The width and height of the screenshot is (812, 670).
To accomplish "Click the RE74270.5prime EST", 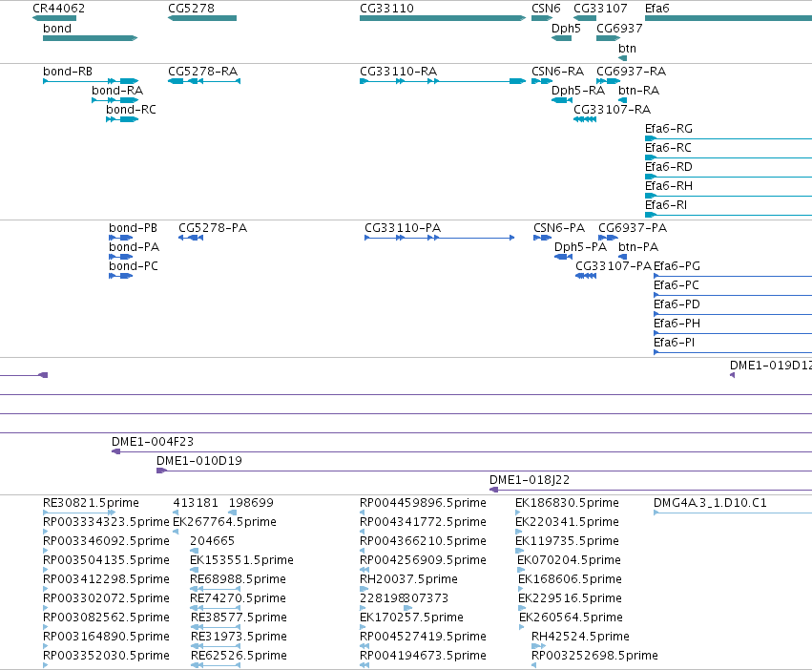I will 213,608.
